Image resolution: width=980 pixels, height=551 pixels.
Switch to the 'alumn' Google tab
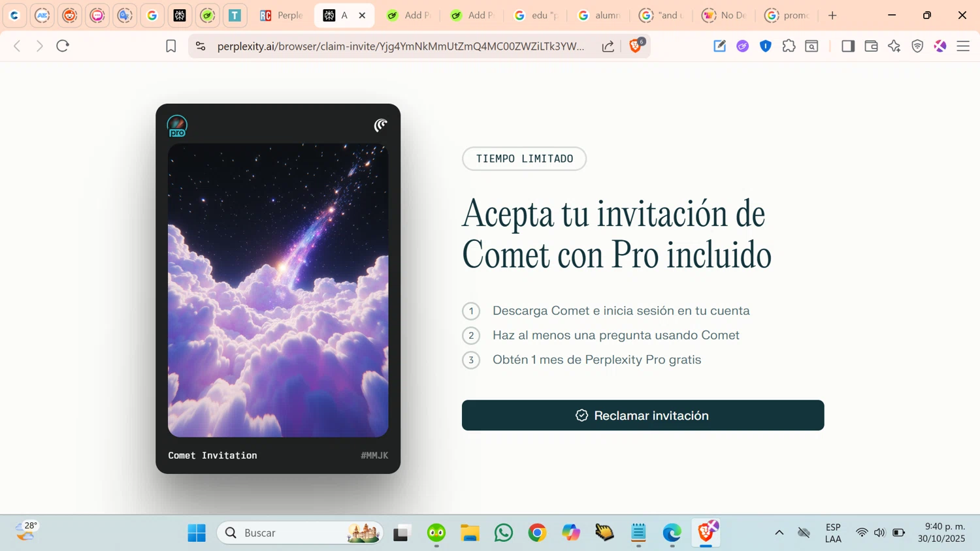pos(599,15)
